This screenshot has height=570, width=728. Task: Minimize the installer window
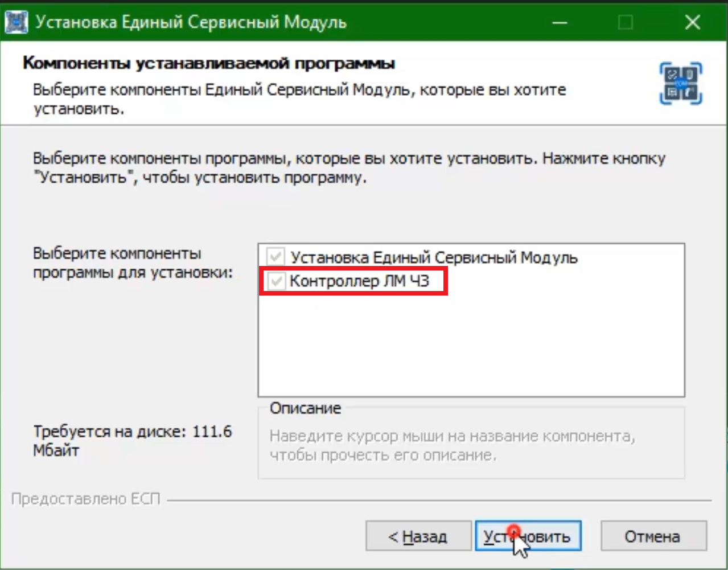pos(560,23)
